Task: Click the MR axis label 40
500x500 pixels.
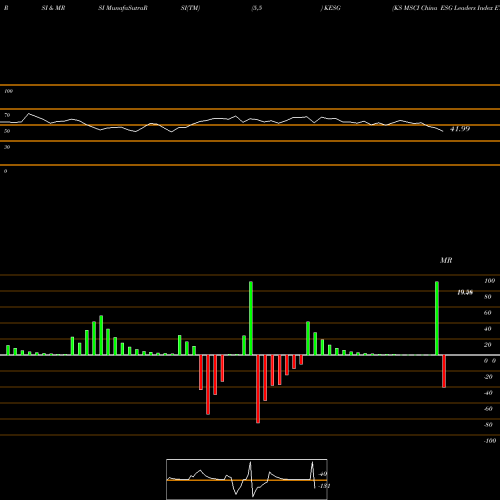Action: 488,329
